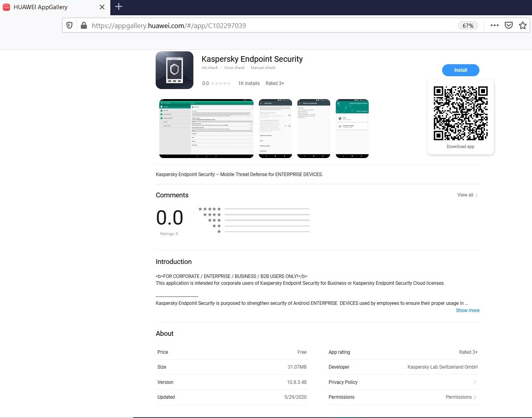Screen dimensions: 532x418
Task: Click the Mobile Threat Defense description line
Action: coord(239,175)
